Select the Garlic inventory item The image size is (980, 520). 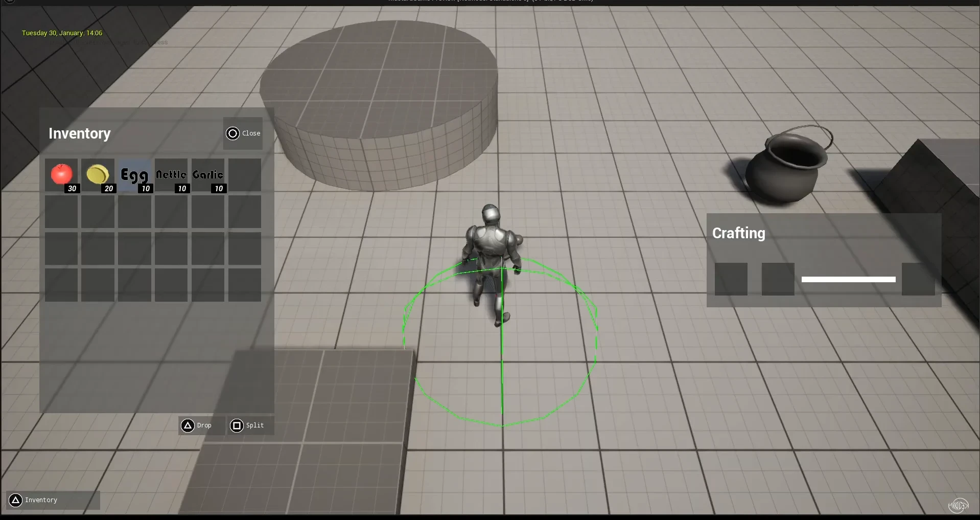208,175
